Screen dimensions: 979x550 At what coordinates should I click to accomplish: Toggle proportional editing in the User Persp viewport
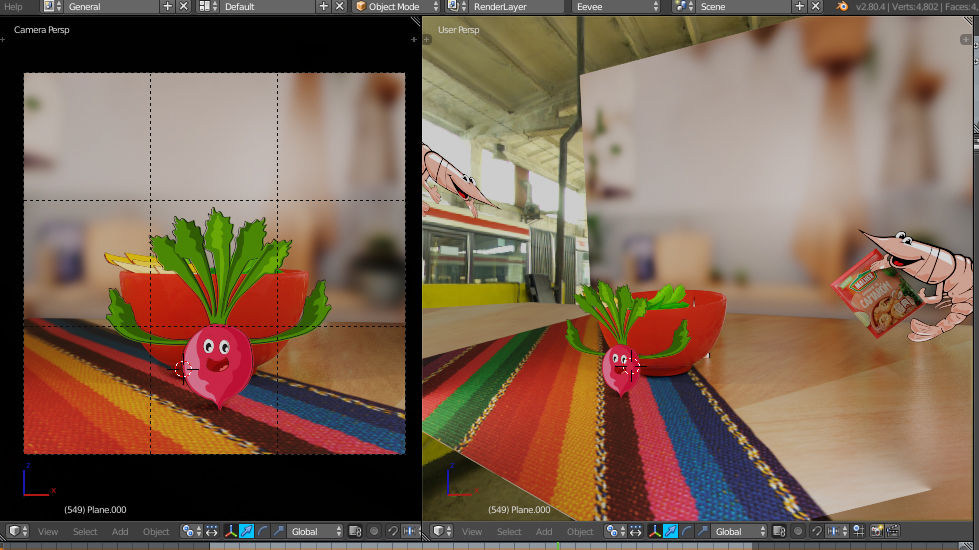798,531
